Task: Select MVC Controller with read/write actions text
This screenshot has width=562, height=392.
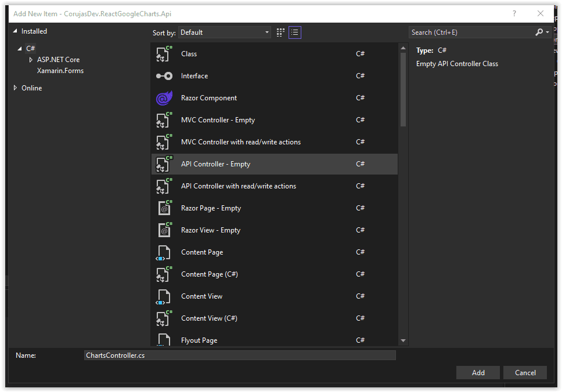Action: (241, 142)
